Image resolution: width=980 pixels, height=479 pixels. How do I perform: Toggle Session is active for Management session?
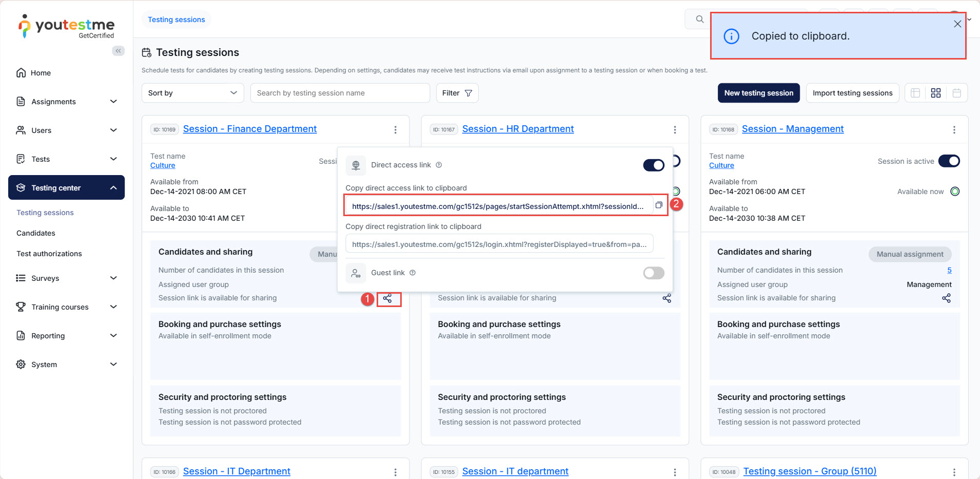[x=949, y=161]
